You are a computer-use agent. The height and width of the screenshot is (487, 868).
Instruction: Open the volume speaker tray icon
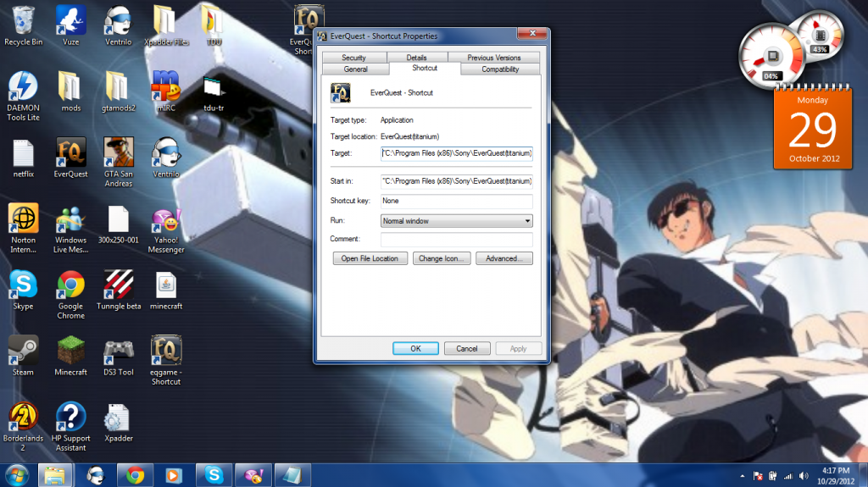tap(804, 476)
